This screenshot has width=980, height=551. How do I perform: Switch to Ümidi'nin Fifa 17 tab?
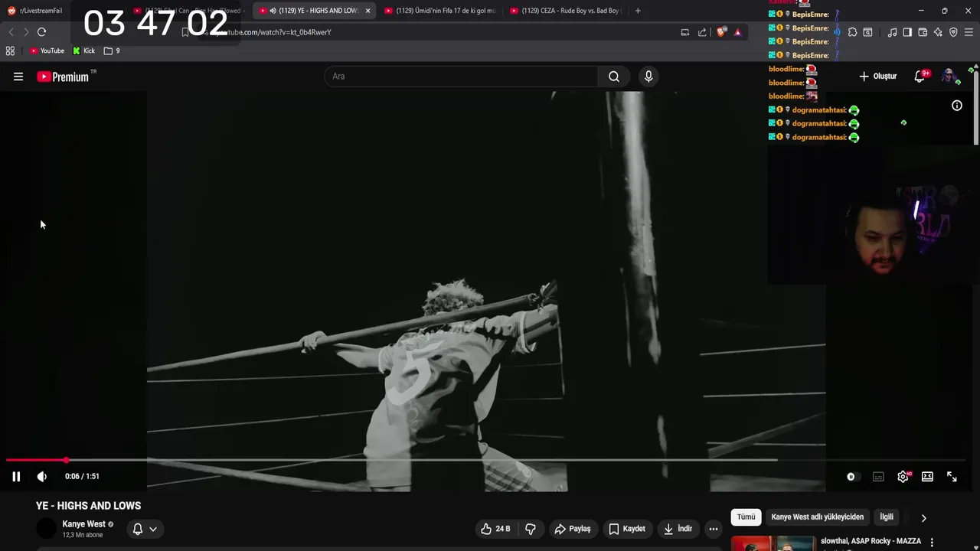[441, 11]
